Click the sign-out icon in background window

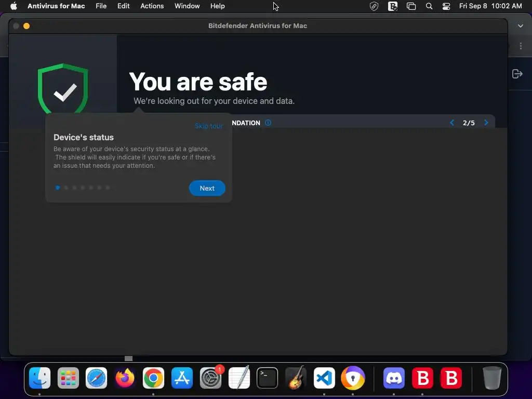[x=517, y=74]
